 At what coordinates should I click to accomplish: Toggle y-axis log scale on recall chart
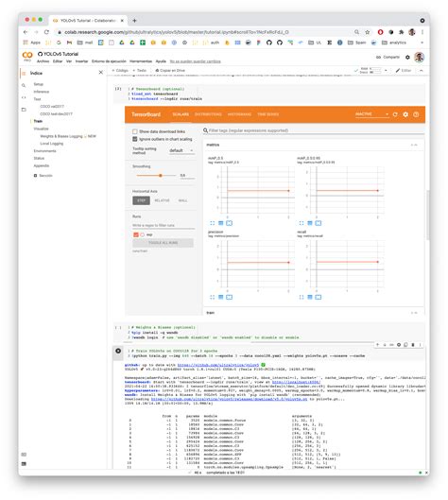310,297
